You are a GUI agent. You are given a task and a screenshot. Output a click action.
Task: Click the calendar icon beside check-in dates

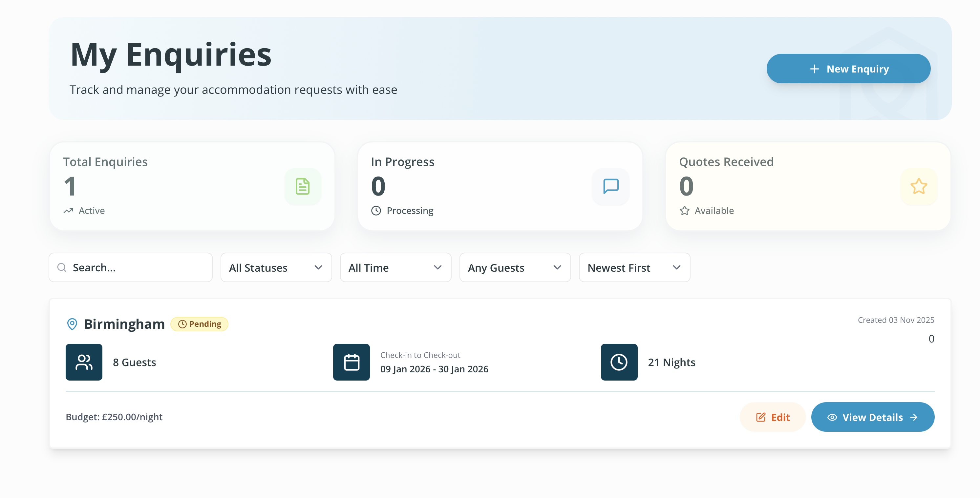click(x=351, y=362)
